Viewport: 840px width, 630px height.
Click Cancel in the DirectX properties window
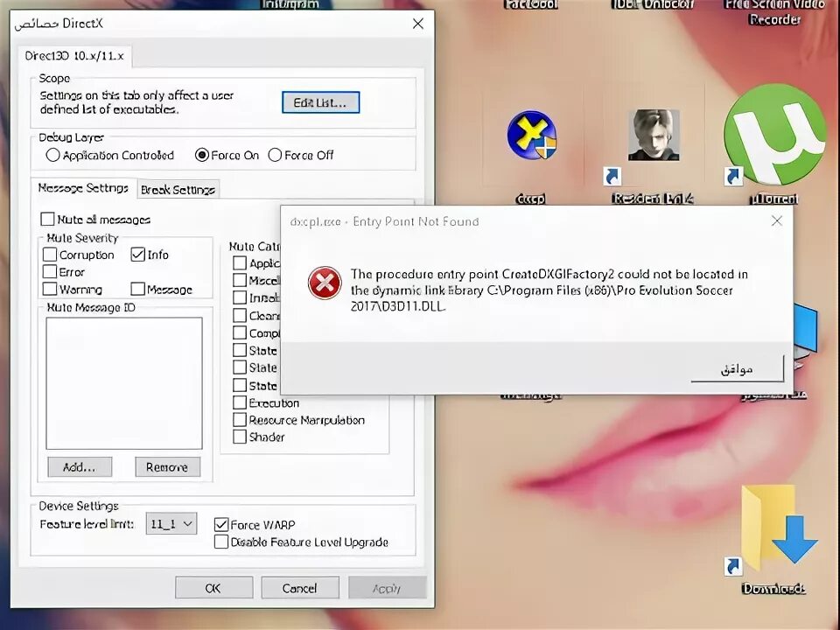pyautogui.click(x=300, y=588)
